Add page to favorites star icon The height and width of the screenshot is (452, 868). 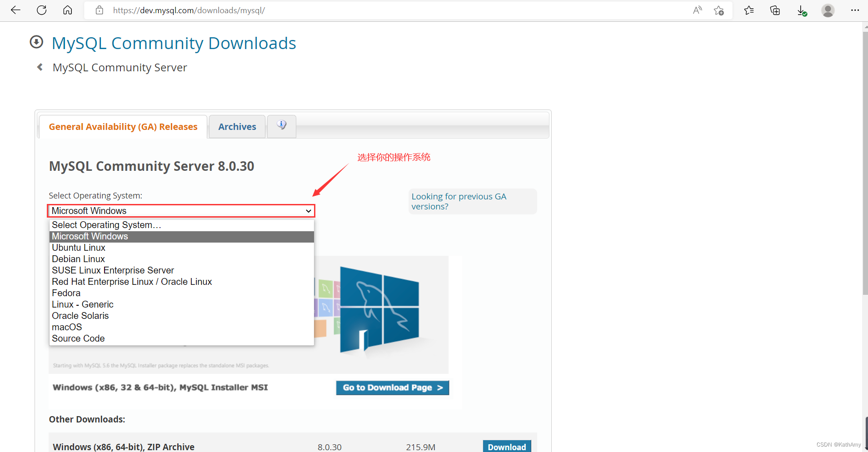tap(718, 10)
